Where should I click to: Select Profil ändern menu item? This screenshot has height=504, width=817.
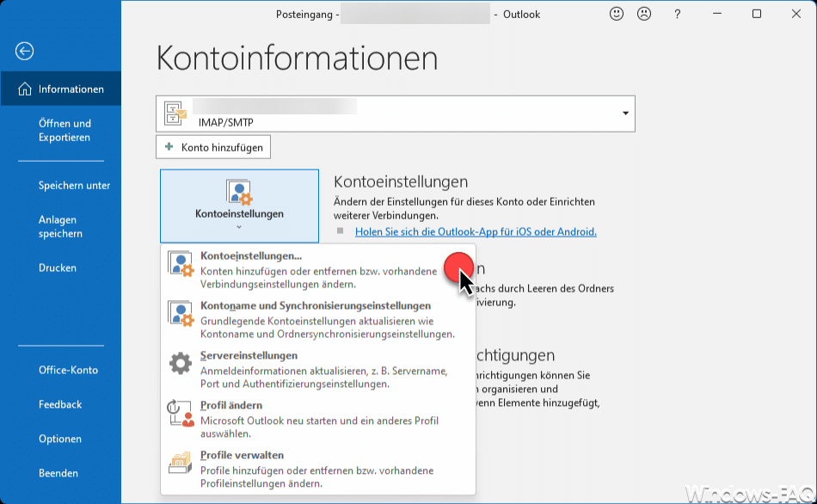pyautogui.click(x=318, y=419)
